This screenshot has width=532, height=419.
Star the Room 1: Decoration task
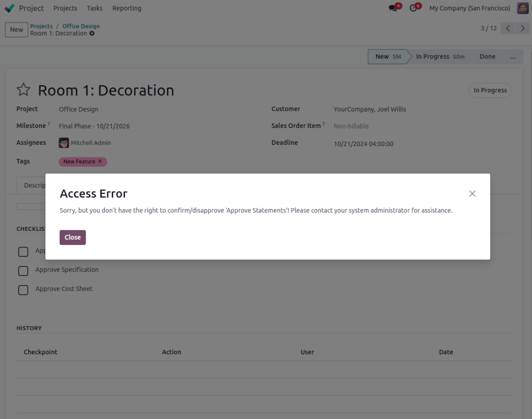pos(23,90)
